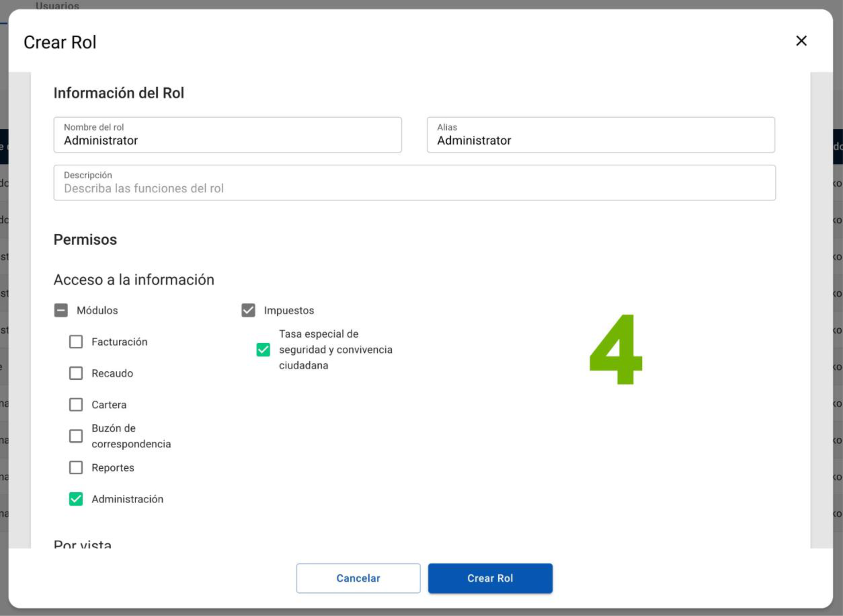Click the Nombre del rol field
843x616 pixels.
228,135
